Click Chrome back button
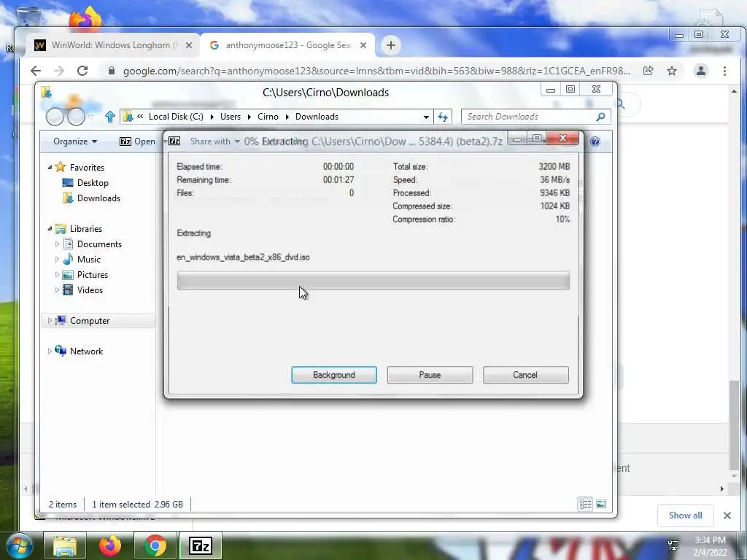747x560 pixels. pyautogui.click(x=36, y=71)
